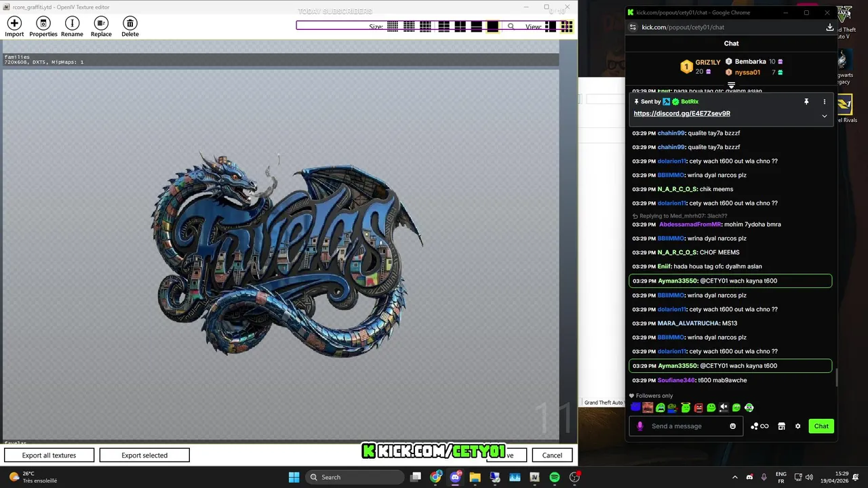The width and height of the screenshot is (868, 488).
Task: Insert the crying green blob emote
Action: [x=660, y=407]
